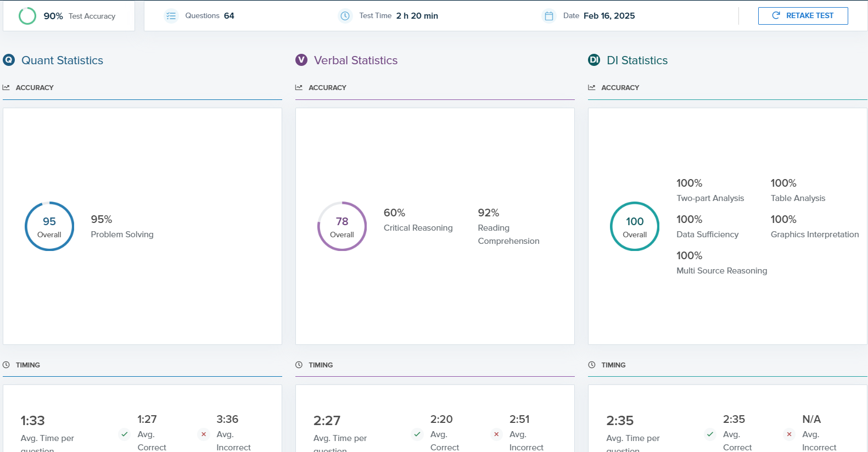
Task: Click the Date calendar icon
Action: pyautogui.click(x=548, y=16)
